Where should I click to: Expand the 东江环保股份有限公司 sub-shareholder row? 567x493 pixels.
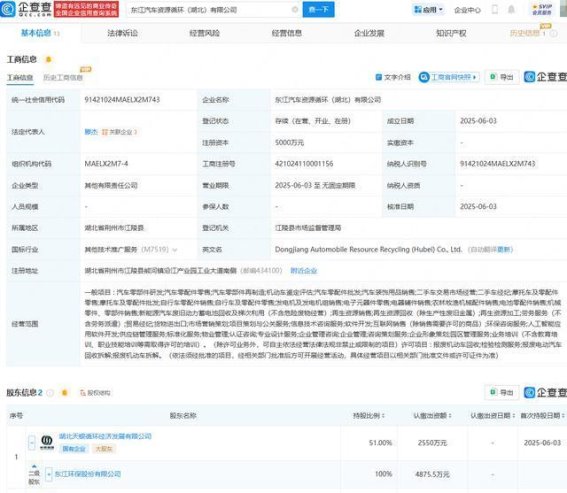(x=49, y=474)
